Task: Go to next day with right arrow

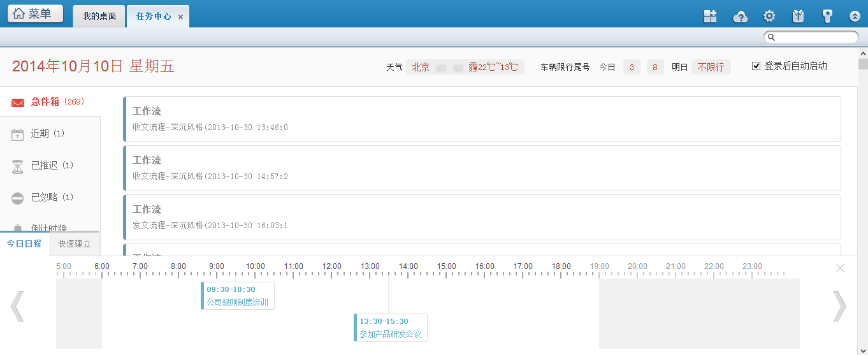Action: click(840, 307)
